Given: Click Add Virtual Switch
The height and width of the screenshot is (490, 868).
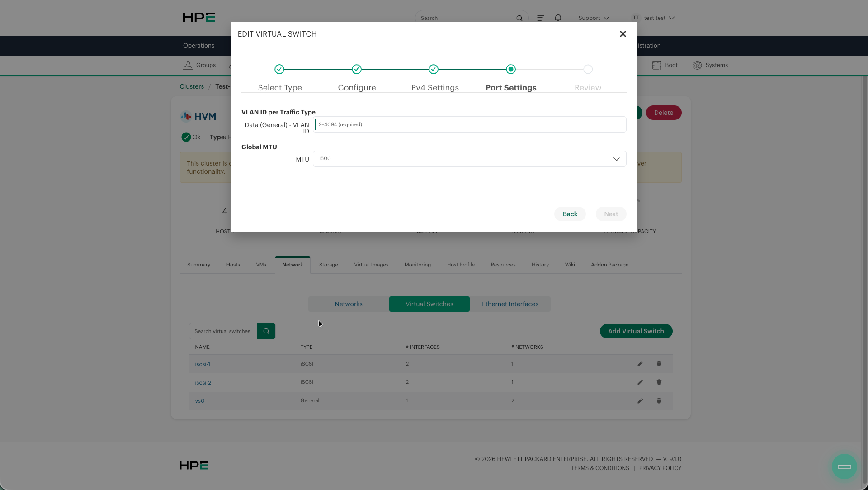Looking at the screenshot, I should point(636,331).
